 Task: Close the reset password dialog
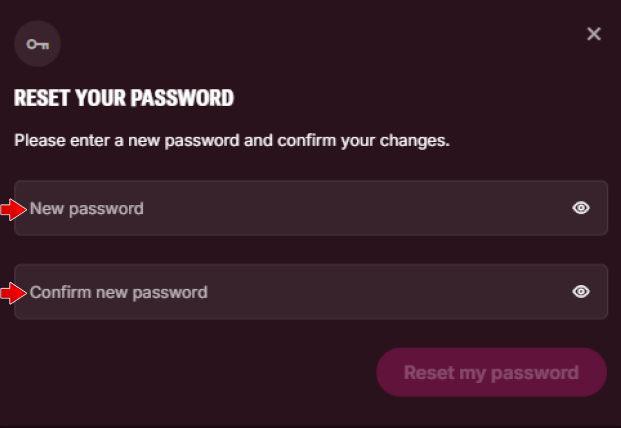tap(594, 34)
